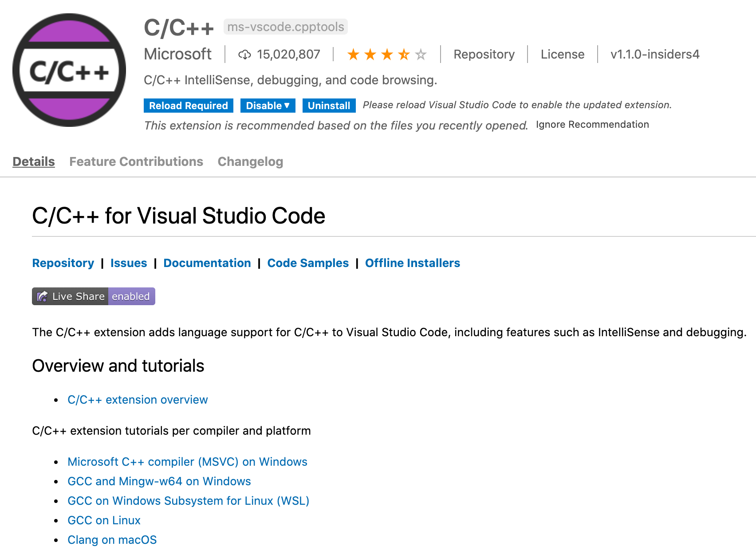Select the Details tab
Screen dimensions: 756x550
34,161
